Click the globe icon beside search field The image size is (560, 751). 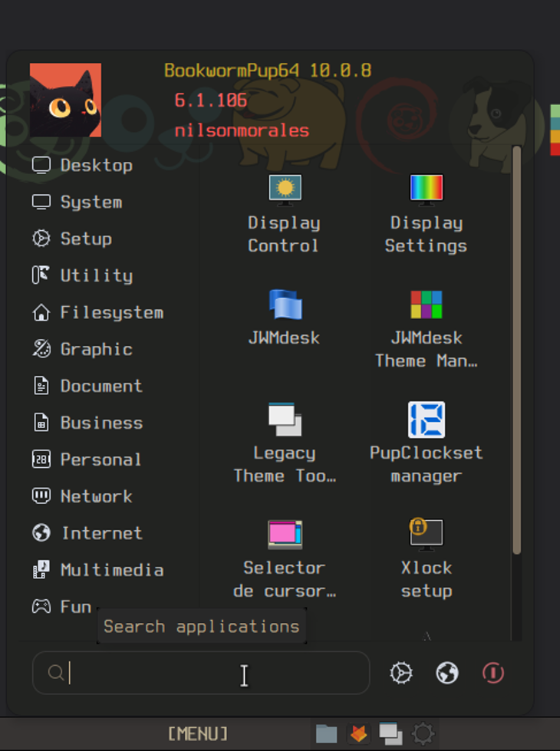pyautogui.click(x=447, y=673)
